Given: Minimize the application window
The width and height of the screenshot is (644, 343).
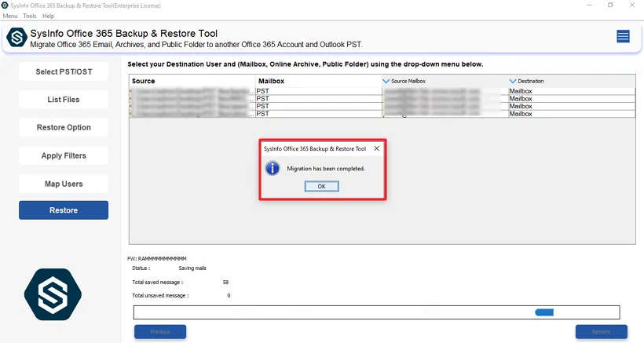Looking at the screenshot, I should point(589,5).
